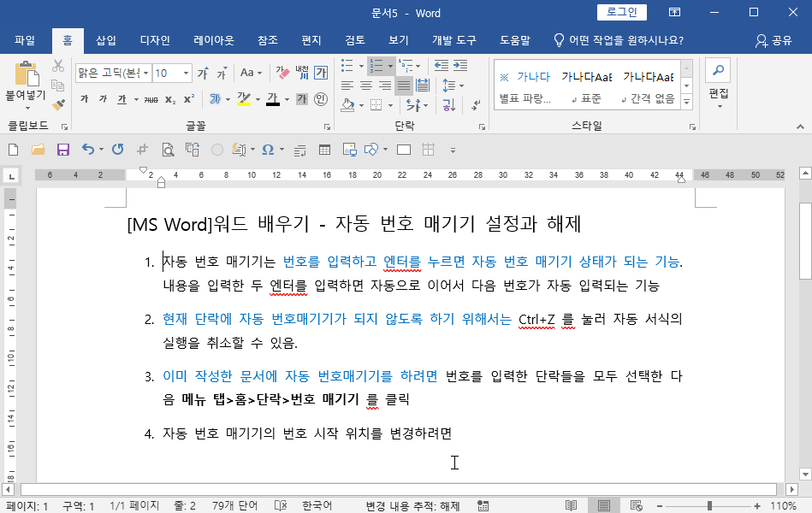812x513 pixels.
Task: Open print preview with magnifier page icon
Action: tap(168, 150)
